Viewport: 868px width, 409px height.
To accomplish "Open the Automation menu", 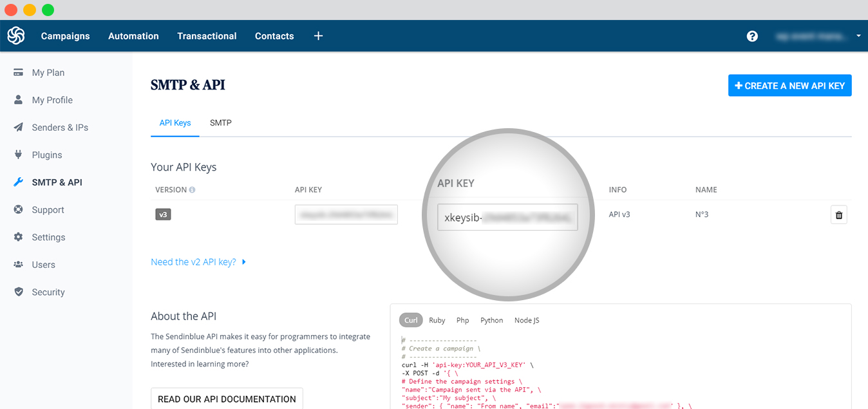I will click(x=133, y=36).
